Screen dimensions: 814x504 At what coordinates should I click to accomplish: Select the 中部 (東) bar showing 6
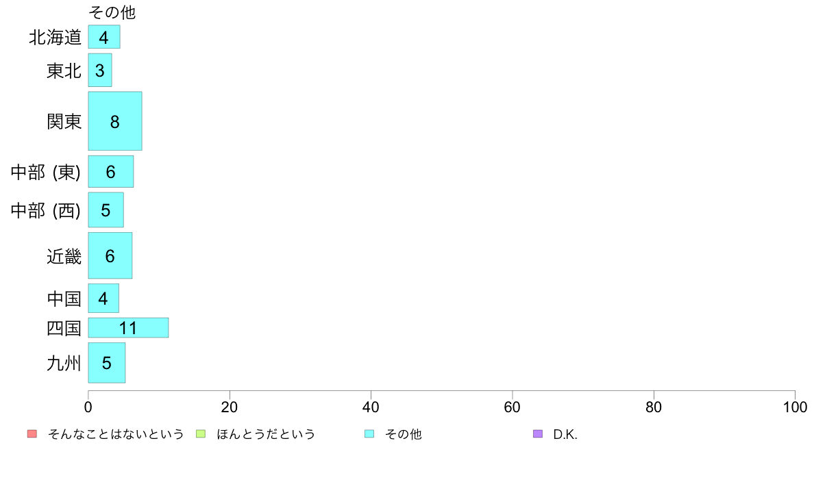click(110, 171)
